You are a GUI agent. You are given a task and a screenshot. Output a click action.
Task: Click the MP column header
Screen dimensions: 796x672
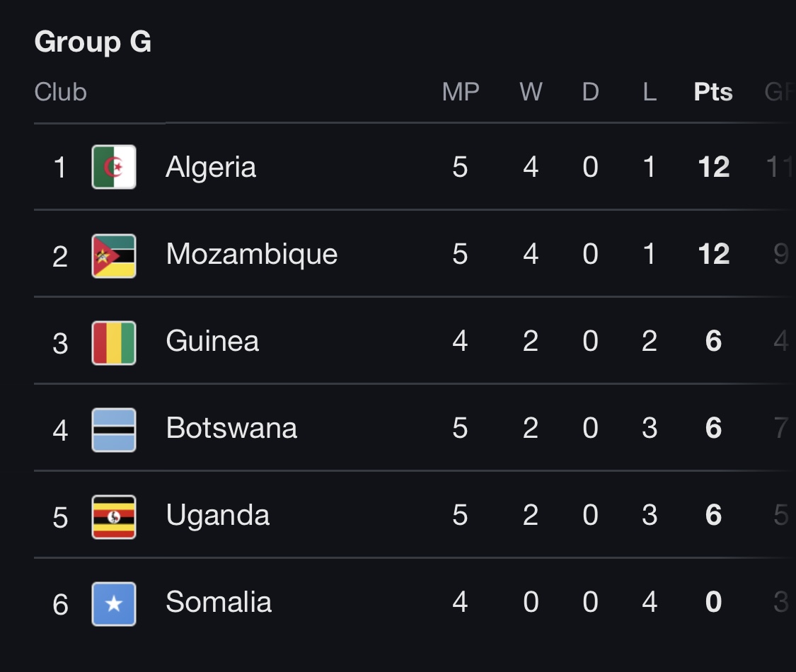[x=461, y=92]
